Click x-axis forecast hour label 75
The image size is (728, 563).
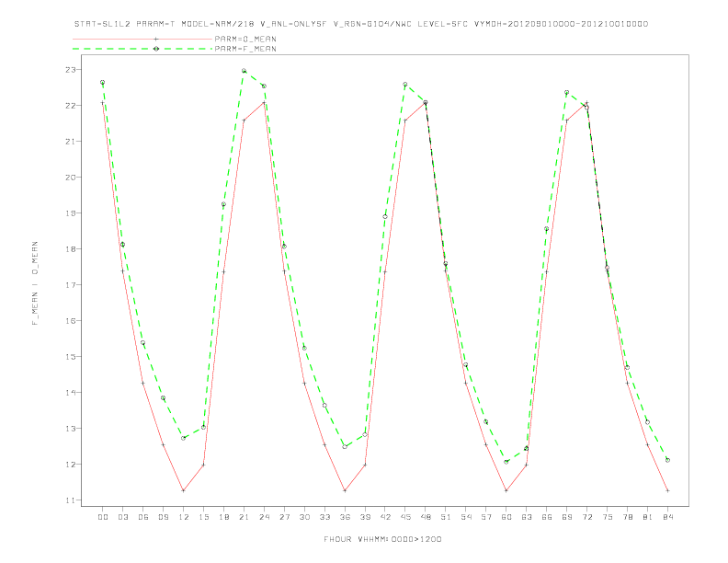[608, 517]
